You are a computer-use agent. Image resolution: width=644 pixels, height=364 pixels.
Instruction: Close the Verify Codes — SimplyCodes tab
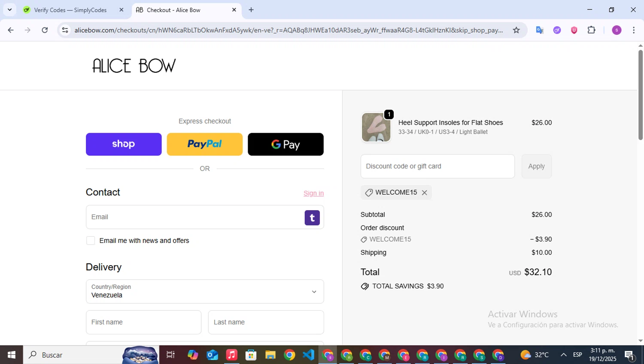(x=122, y=10)
